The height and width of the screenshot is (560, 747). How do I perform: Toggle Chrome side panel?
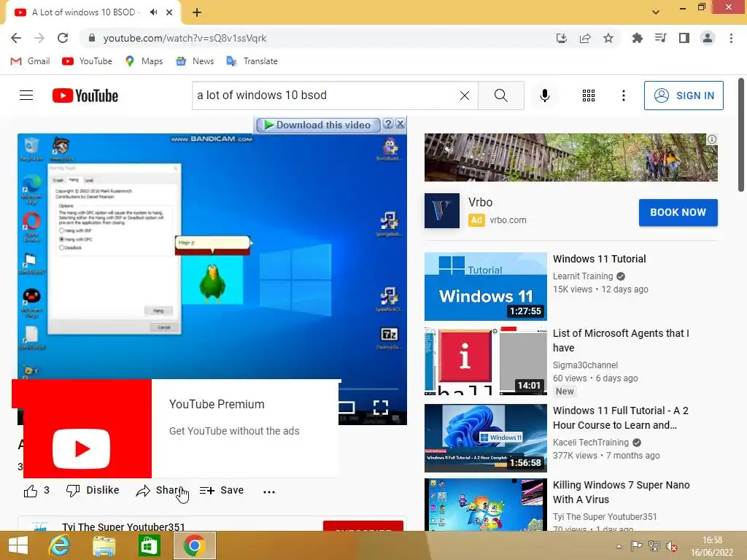(x=684, y=38)
